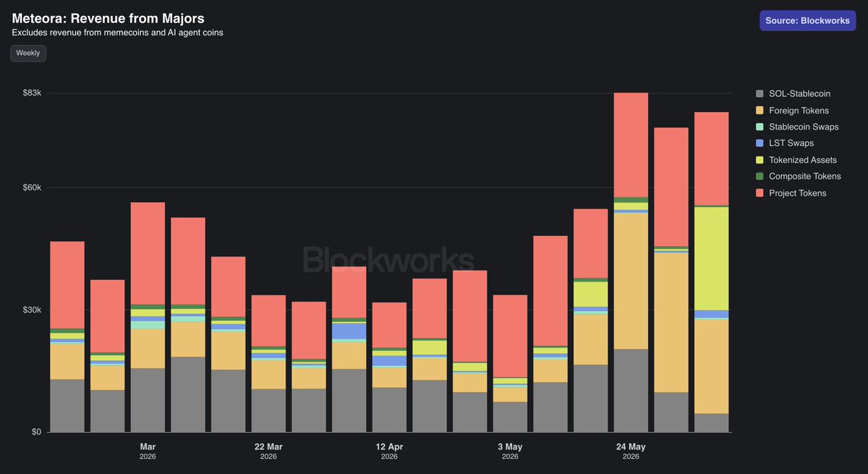The width and height of the screenshot is (868, 474).
Task: Select the Tokenized Assets legend label
Action: click(803, 160)
